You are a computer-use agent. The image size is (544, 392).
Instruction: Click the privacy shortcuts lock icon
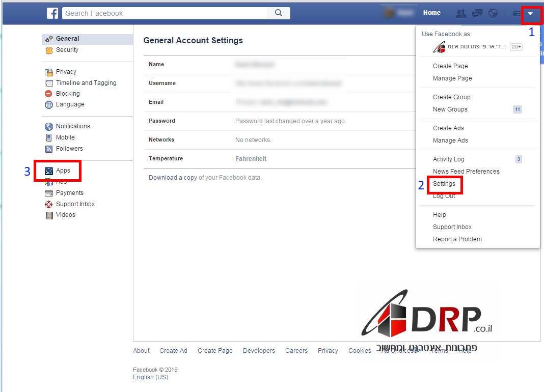[x=516, y=13]
